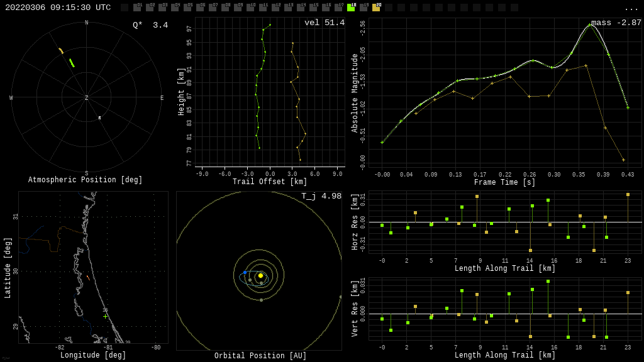Viewport: 644px width, 362px height.
Task: Click the T_j 4.98 label
Action: tap(321, 197)
